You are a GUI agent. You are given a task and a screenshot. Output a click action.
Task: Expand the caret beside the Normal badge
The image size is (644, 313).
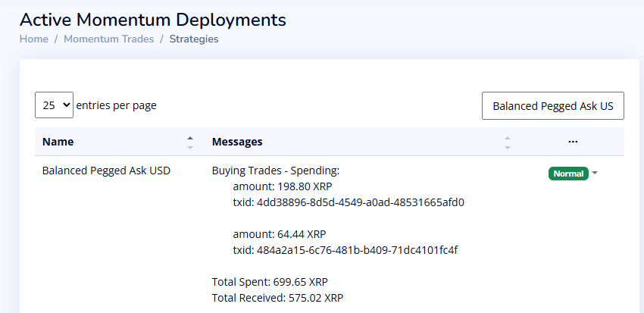(x=595, y=174)
